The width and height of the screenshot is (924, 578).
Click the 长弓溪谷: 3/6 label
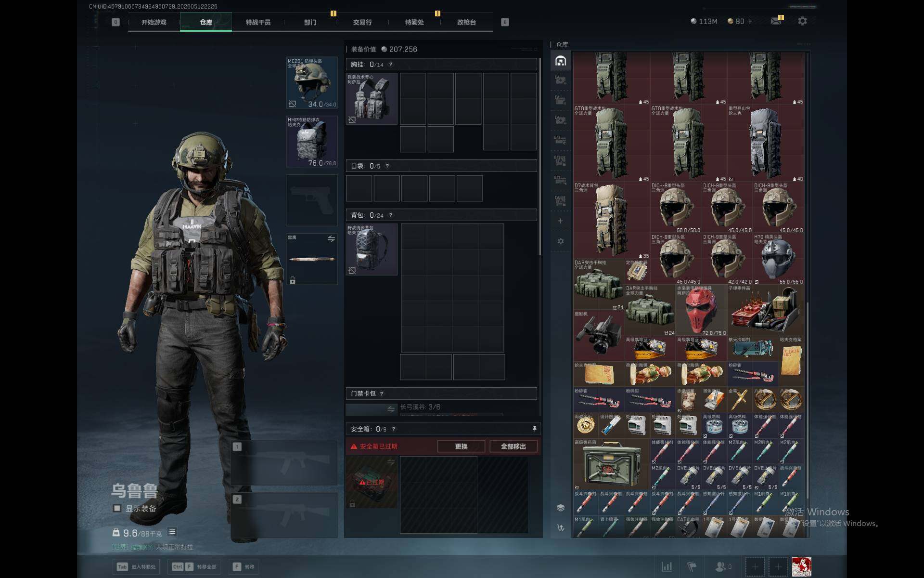point(420,407)
